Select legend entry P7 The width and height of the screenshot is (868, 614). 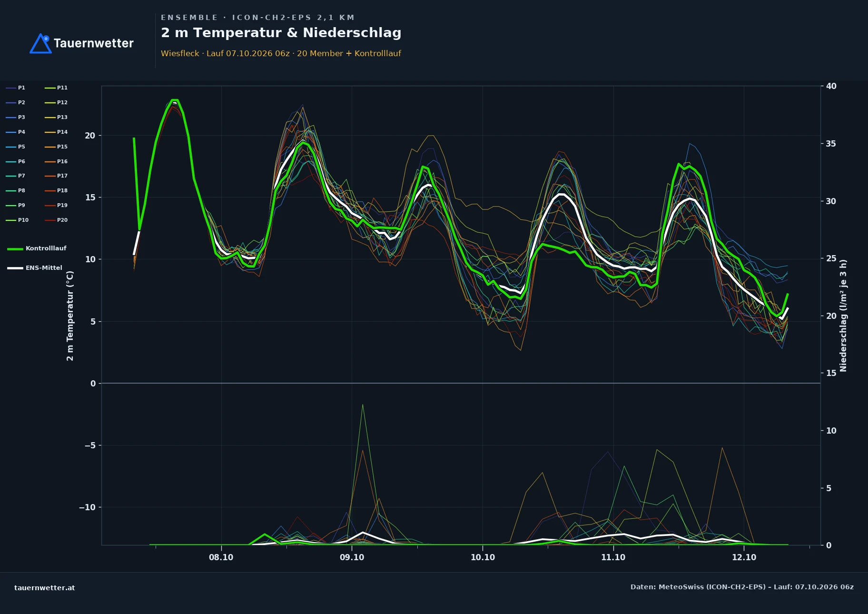16,176
